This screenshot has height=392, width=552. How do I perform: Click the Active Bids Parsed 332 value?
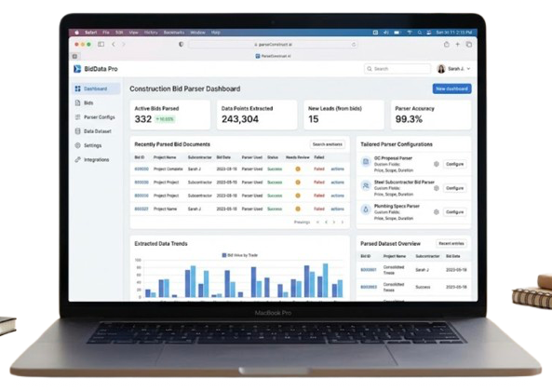pos(143,119)
